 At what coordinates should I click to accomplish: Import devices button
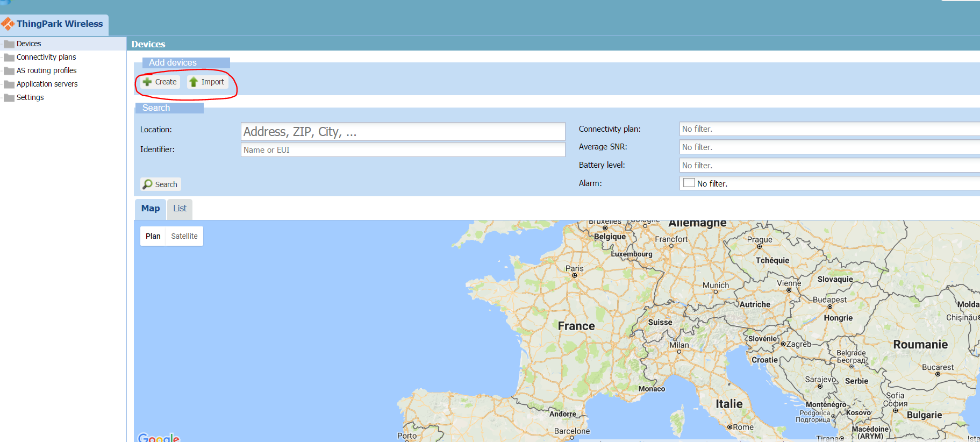pyautogui.click(x=208, y=82)
